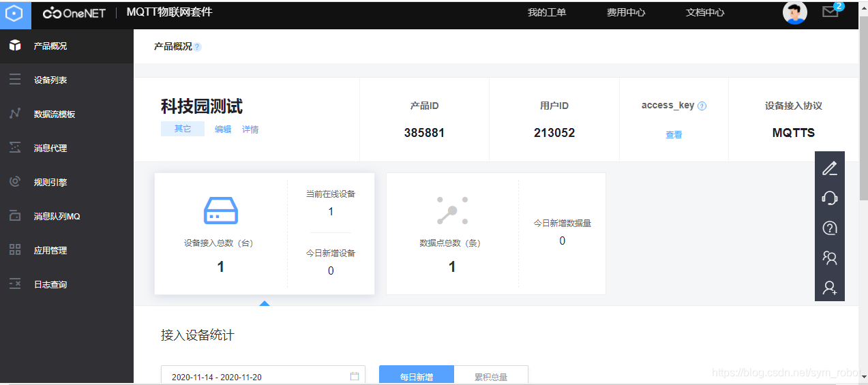Click the 产品概况 cube sidebar icon
Screen dimensions: 868x385
click(x=15, y=46)
